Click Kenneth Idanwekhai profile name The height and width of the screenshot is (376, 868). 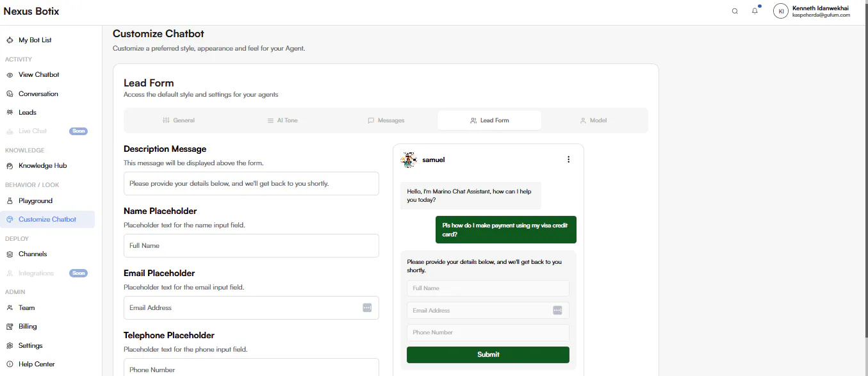821,8
